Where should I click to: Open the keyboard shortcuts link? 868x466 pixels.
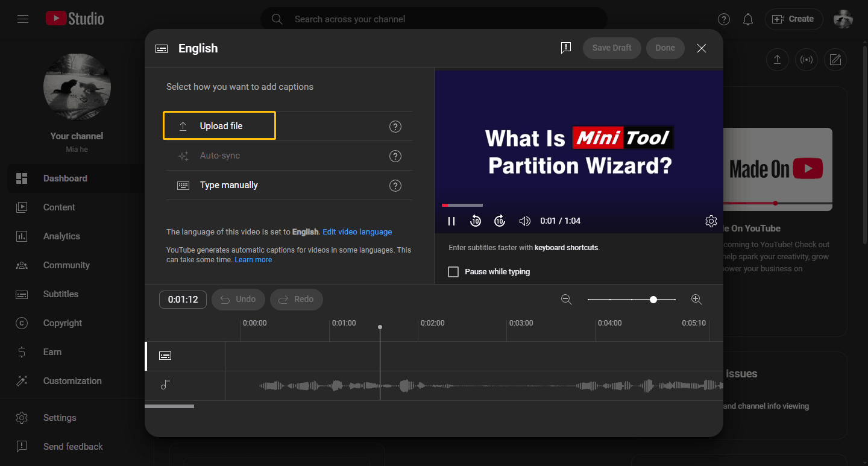tap(566, 248)
